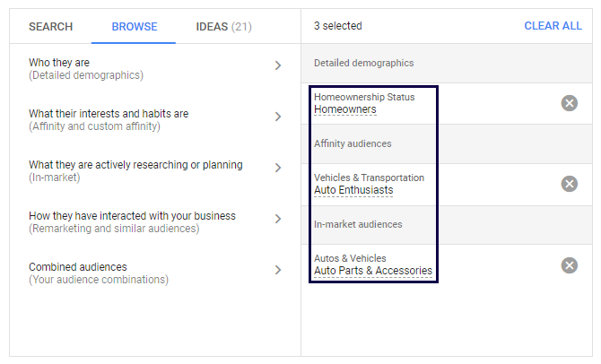Viewport: 601px width, 364px height.
Task: Click the Auto Enthusiasts audience label
Action: (353, 190)
